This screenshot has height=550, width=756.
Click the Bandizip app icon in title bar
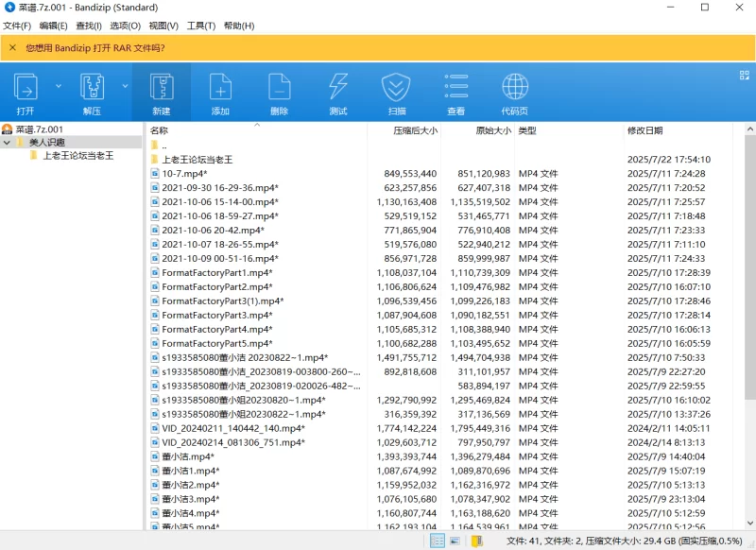tap(9, 8)
